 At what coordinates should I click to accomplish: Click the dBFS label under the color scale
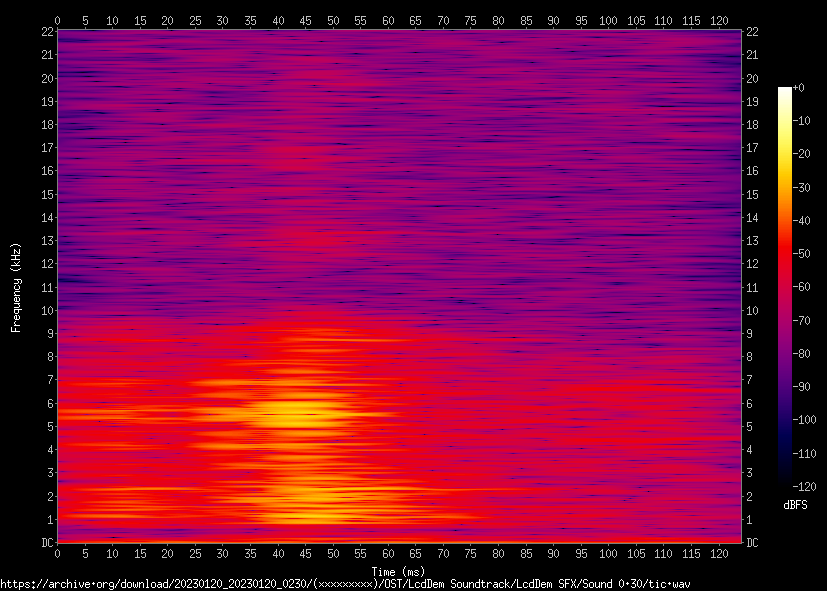point(796,506)
